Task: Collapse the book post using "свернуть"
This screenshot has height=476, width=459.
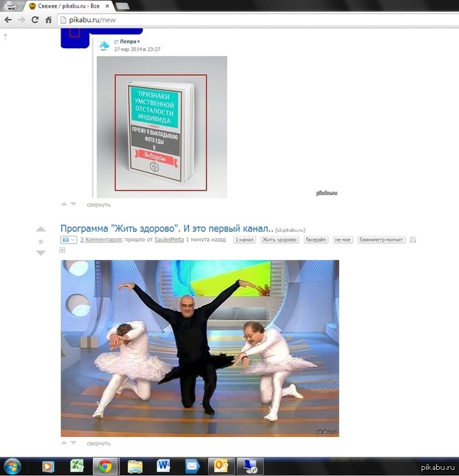Action: pos(99,204)
